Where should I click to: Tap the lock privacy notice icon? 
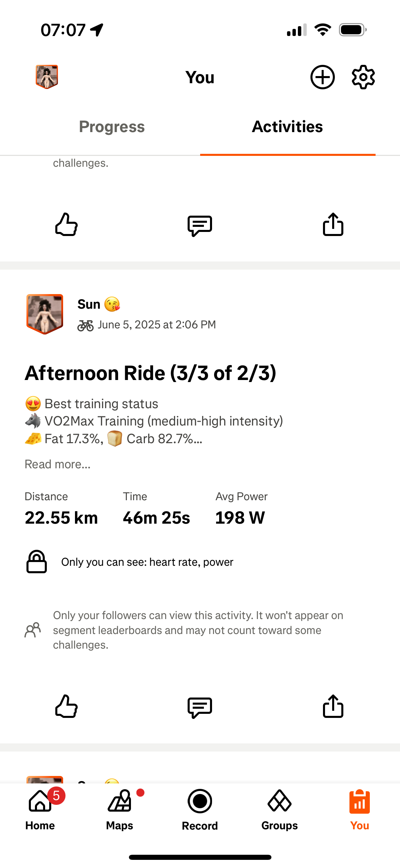(37, 562)
